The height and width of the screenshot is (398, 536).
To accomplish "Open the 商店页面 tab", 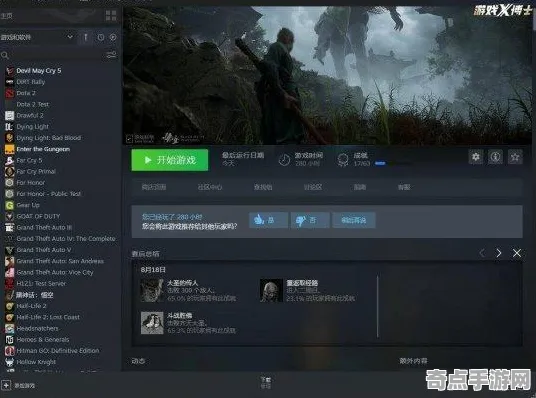I will pos(154,187).
